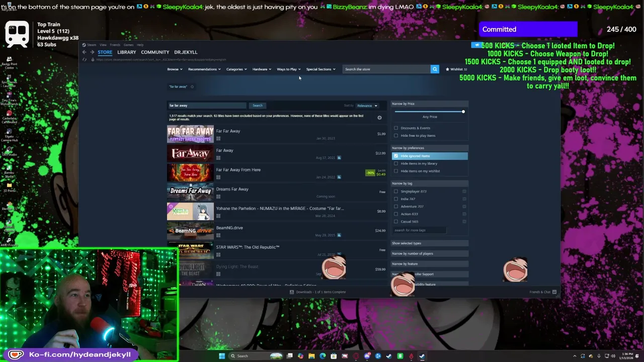The image size is (644, 362).
Task: Check Hide items on my wishlist
Action: (396, 171)
